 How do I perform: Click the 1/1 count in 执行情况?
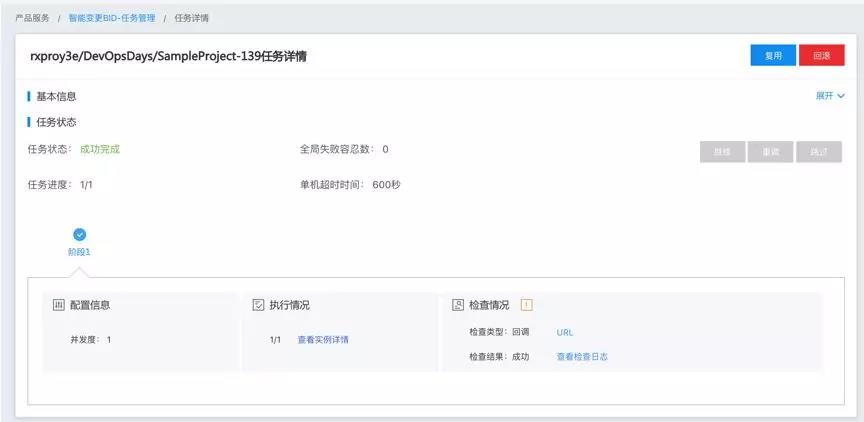coord(276,339)
